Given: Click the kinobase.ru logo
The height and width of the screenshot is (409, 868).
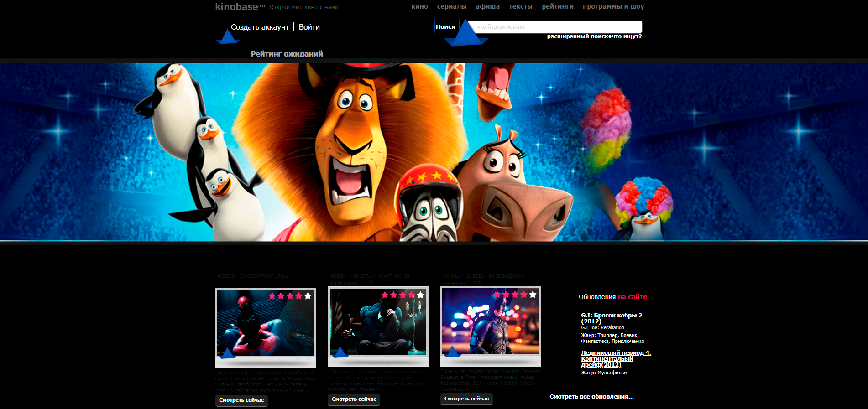Looking at the screenshot, I should pyautogui.click(x=240, y=6).
